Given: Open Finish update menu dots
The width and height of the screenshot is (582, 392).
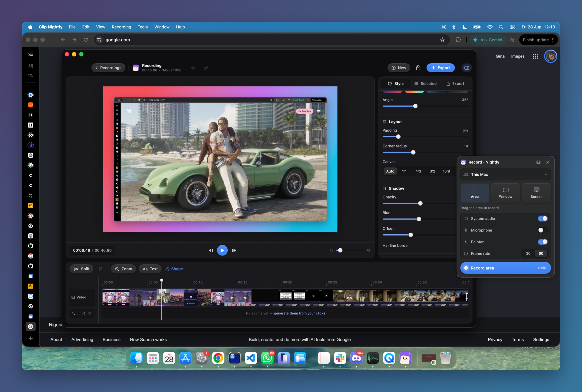Looking at the screenshot, I should tap(553, 40).
